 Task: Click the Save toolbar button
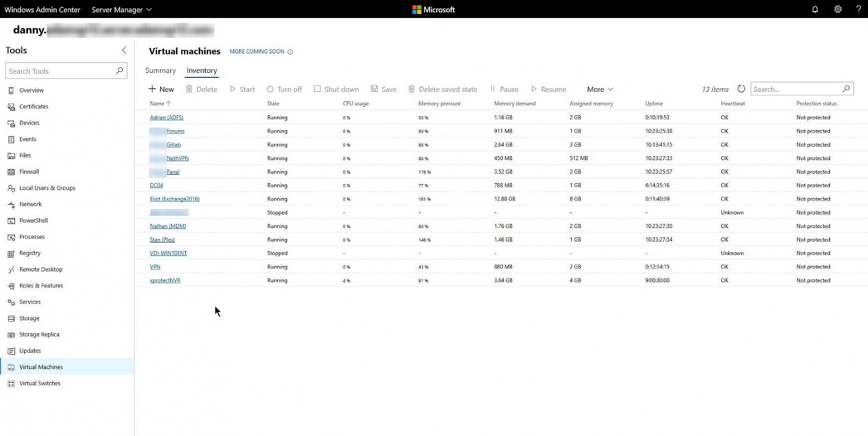(x=384, y=89)
